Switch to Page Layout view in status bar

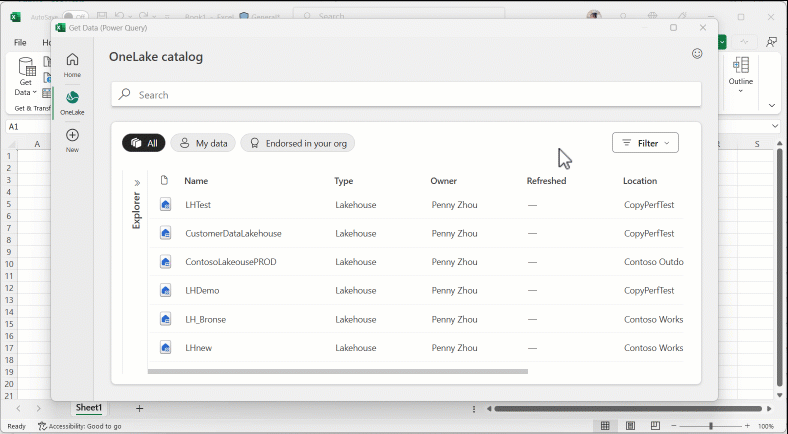[630, 425]
